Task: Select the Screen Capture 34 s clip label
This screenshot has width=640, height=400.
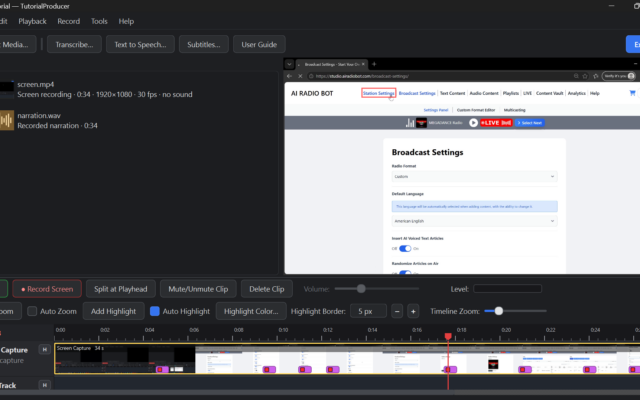Action: click(x=80, y=348)
